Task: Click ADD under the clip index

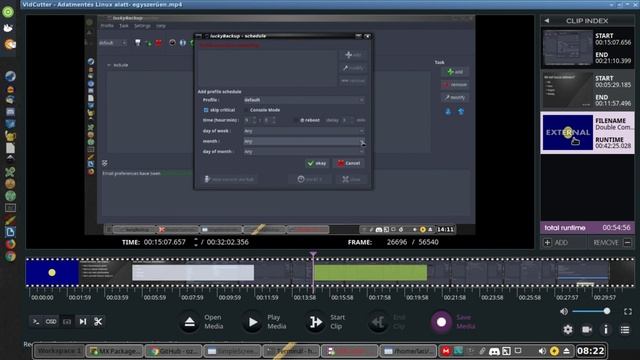Action: pyautogui.click(x=561, y=242)
